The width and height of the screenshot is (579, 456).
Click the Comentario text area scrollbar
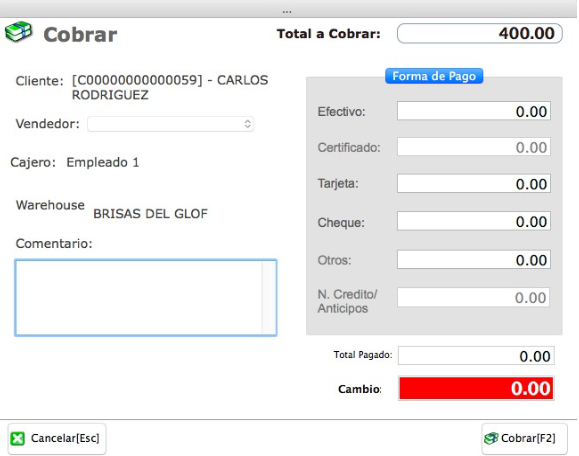click(268, 298)
